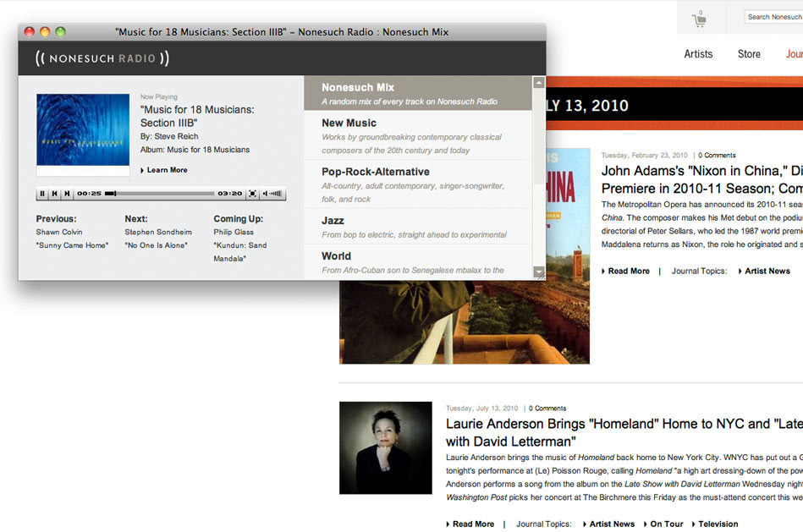
Task: Close the Nonesuch Radio window
Action: (29, 32)
